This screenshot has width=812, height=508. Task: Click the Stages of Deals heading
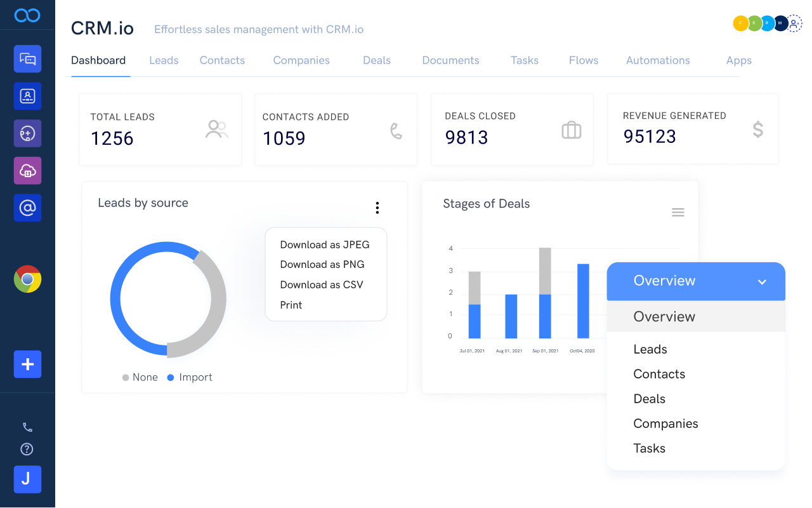point(487,204)
